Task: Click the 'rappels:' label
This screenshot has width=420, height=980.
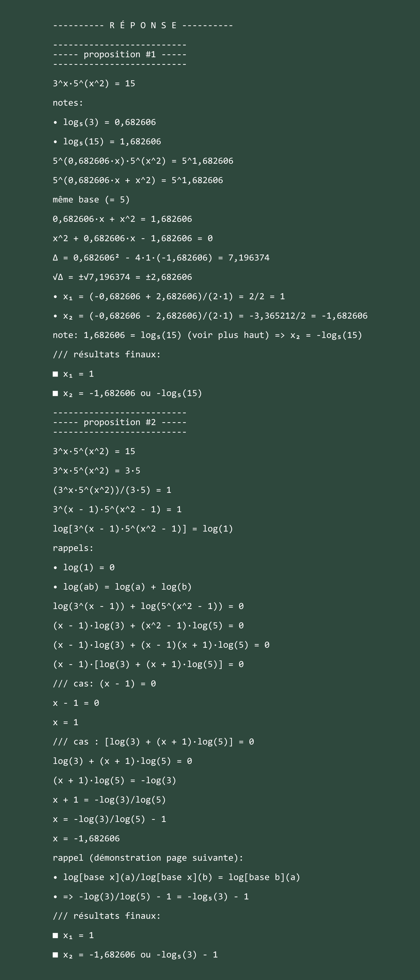Action: 73,548
